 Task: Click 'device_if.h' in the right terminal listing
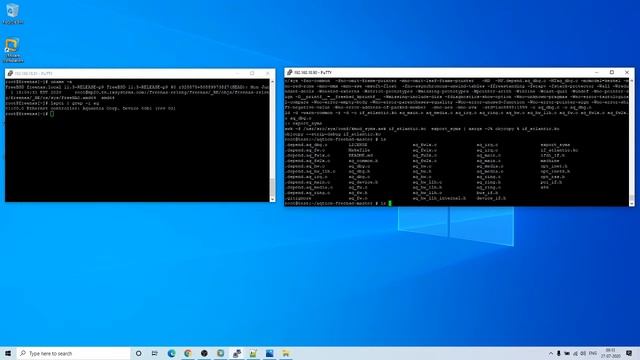(x=491, y=198)
